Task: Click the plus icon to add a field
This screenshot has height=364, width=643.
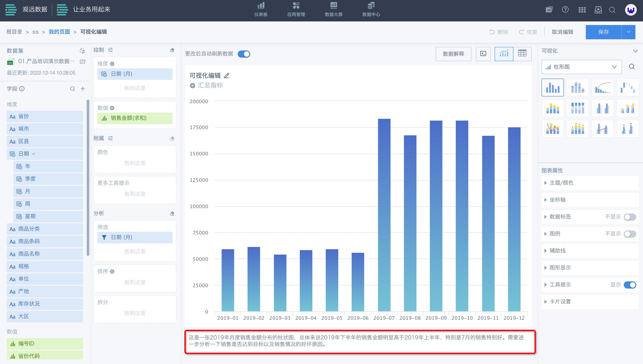Action: coord(83,89)
